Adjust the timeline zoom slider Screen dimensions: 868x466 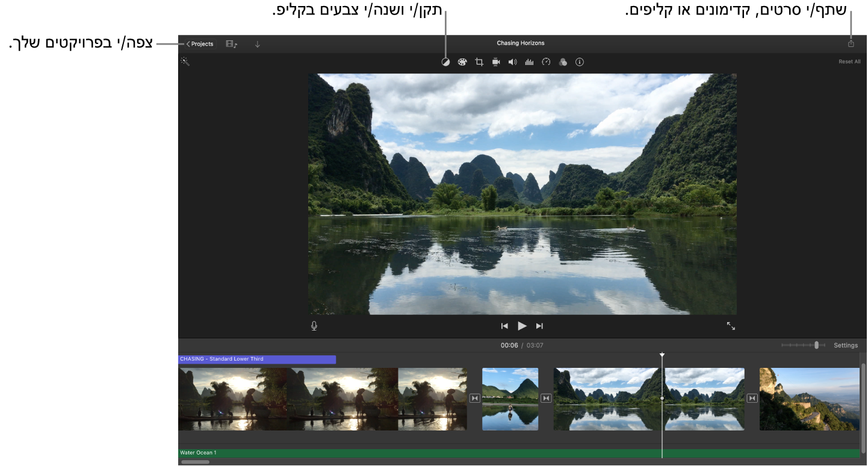pos(817,344)
